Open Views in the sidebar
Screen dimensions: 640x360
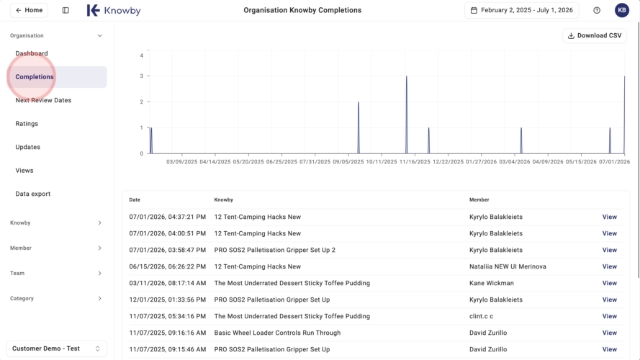pyautogui.click(x=24, y=171)
